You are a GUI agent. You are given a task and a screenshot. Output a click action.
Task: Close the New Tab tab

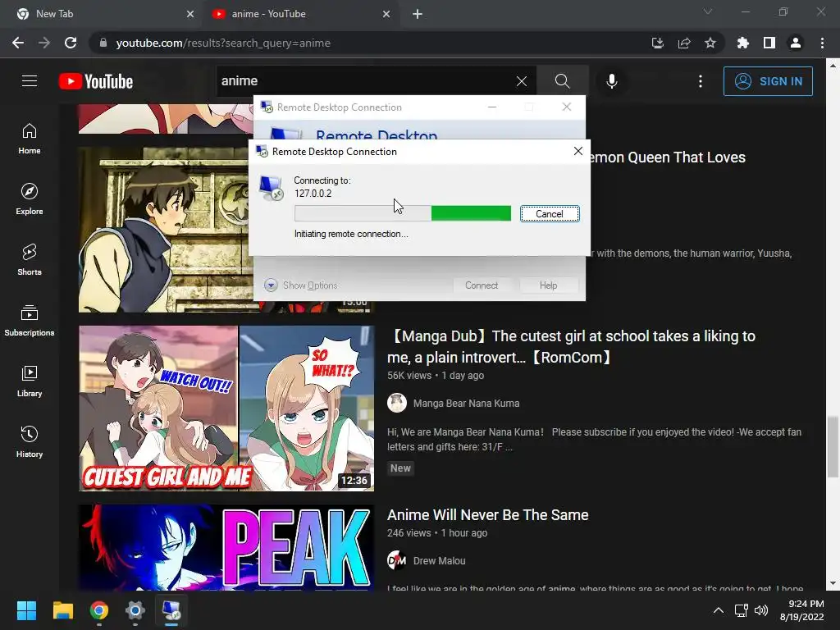190,14
